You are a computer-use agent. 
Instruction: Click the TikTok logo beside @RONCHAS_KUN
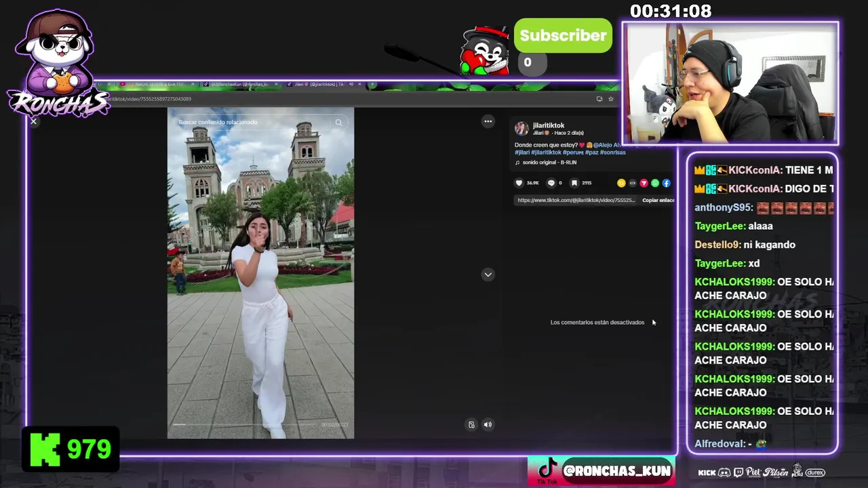pyautogui.click(x=547, y=470)
